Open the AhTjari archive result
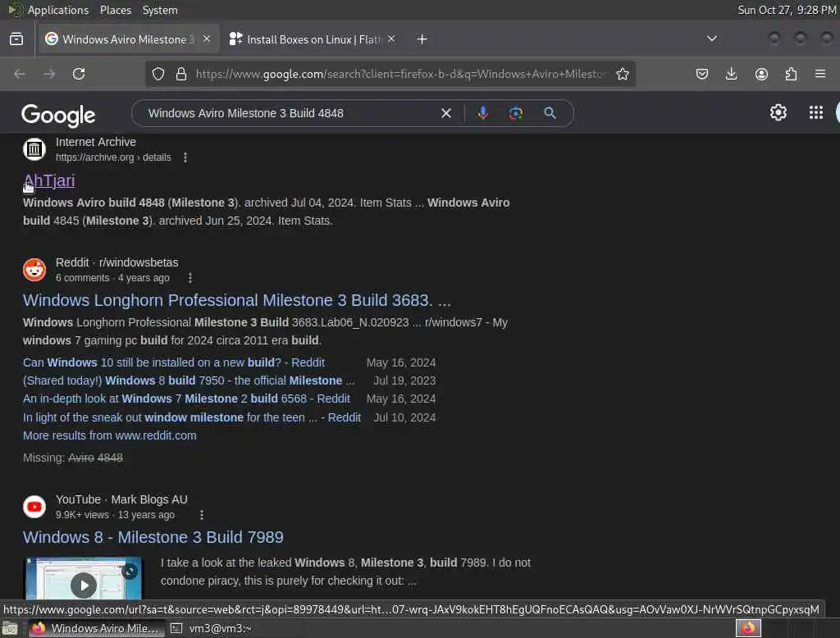This screenshot has width=840, height=638. (x=49, y=180)
